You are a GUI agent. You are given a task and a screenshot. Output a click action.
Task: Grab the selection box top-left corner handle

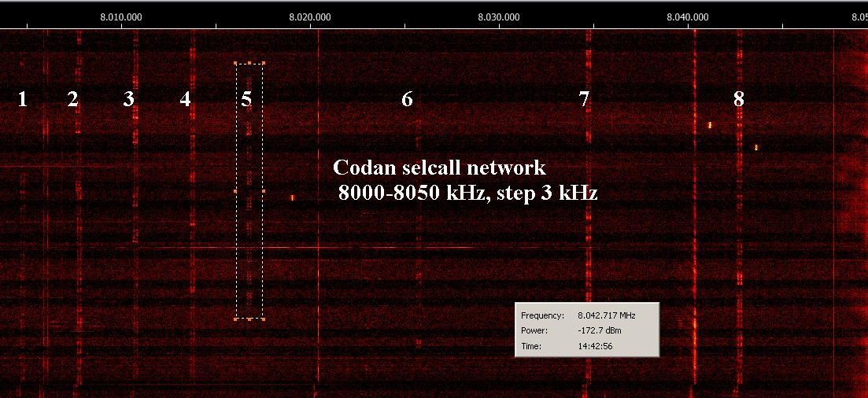point(236,63)
